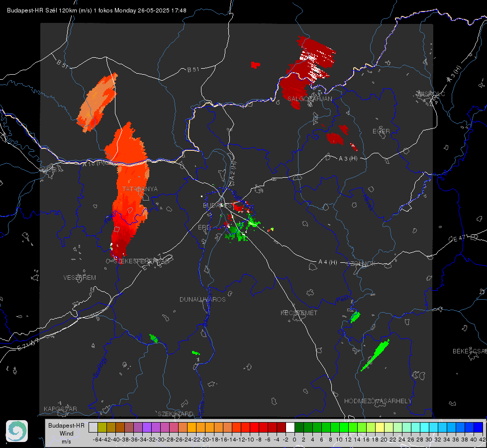Click the 'E 71/A 7' road label
The image size is (487, 448).
point(28,344)
